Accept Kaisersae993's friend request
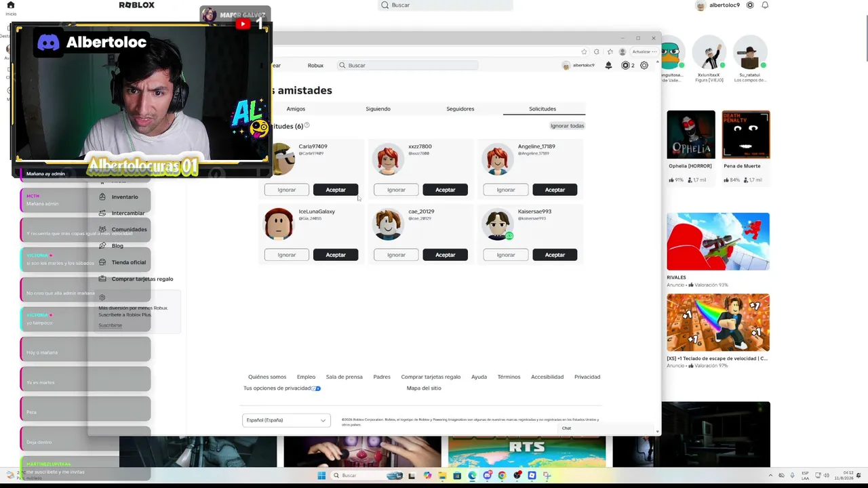868x488 pixels. pos(555,255)
